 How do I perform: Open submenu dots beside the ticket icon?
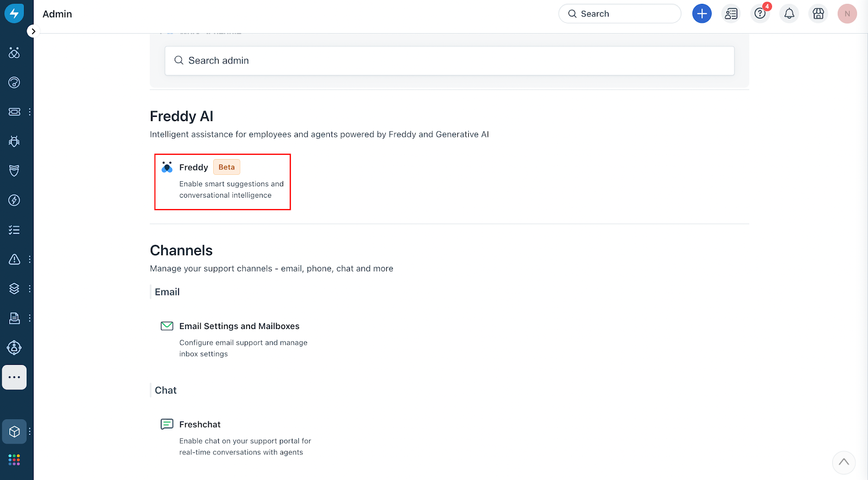pyautogui.click(x=30, y=112)
